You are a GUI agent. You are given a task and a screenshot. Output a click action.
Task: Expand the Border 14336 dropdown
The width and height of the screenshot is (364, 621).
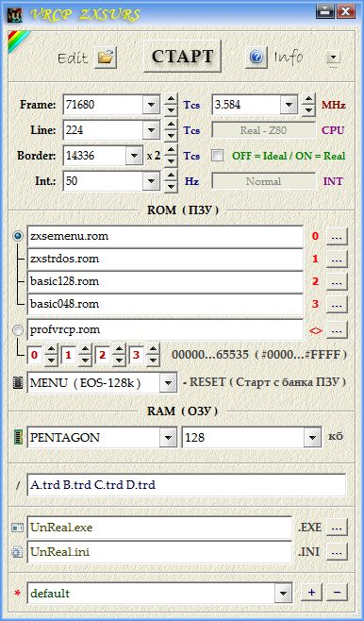[x=134, y=156]
